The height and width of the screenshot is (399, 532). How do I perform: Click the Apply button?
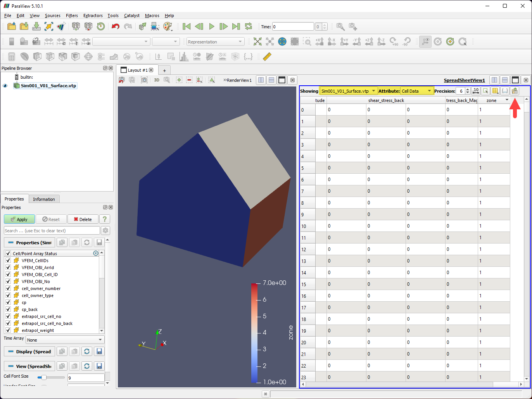point(19,219)
